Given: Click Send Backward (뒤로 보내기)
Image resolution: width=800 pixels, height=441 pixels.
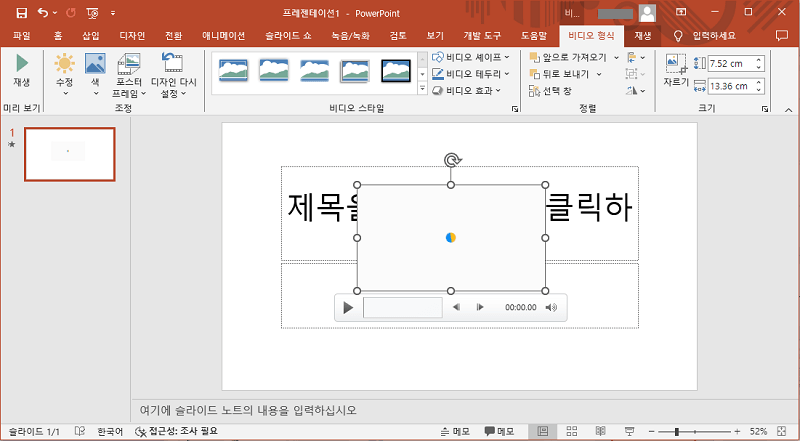Looking at the screenshot, I should [559, 74].
